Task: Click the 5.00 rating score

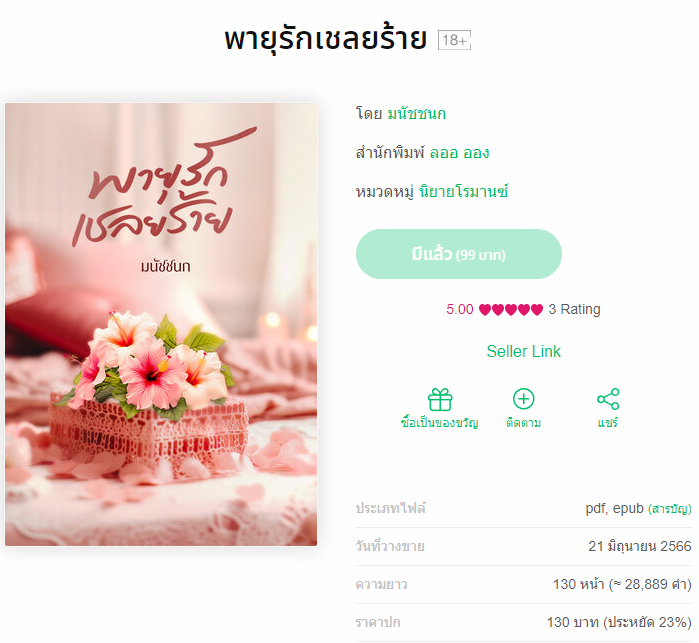Action: click(460, 309)
